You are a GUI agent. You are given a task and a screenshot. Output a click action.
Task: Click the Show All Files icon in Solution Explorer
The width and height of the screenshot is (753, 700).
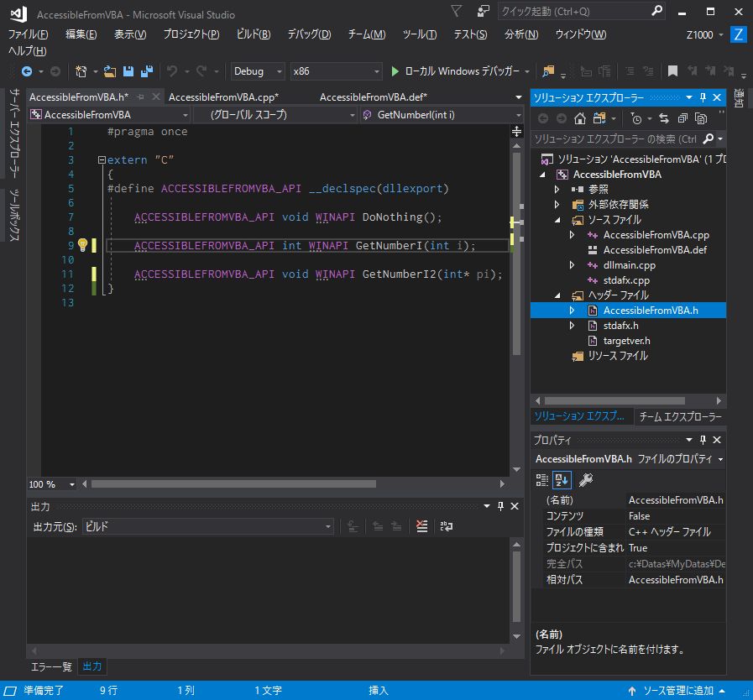tap(701, 118)
